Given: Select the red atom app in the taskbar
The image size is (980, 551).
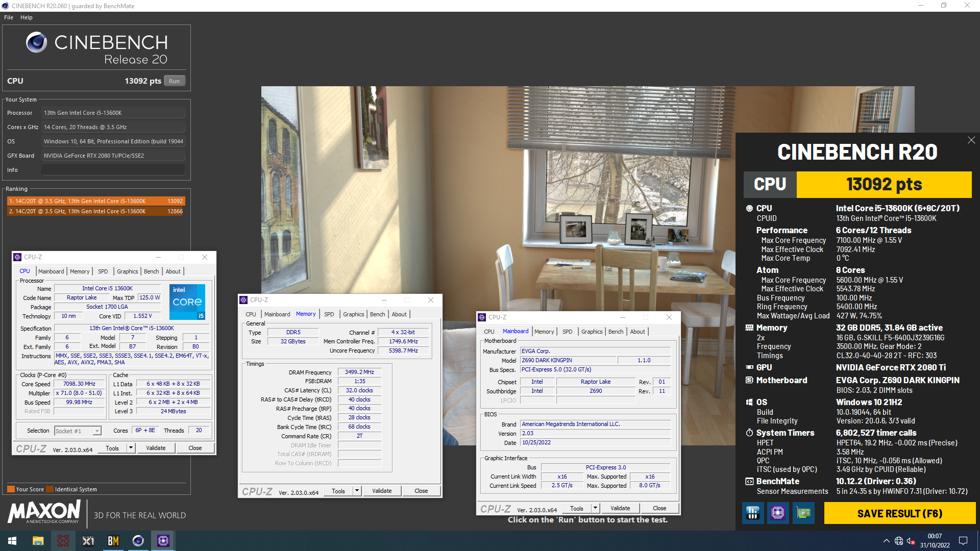Looking at the screenshot, I should 63,541.
